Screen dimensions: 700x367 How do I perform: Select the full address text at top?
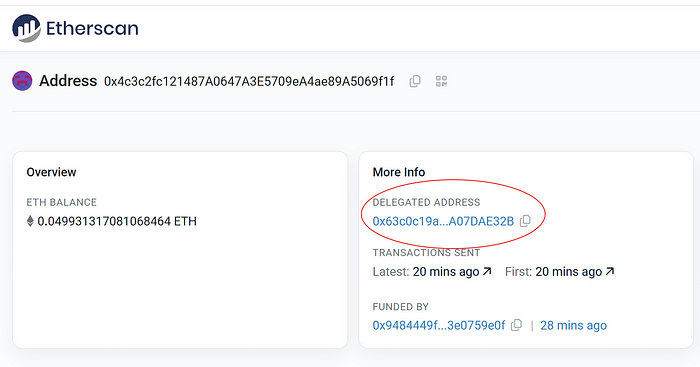tap(249, 81)
